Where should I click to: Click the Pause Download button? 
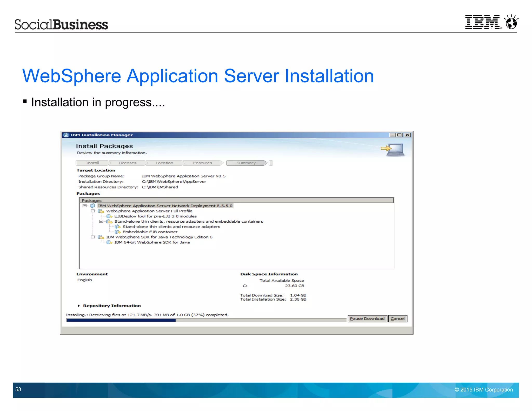coord(367,319)
